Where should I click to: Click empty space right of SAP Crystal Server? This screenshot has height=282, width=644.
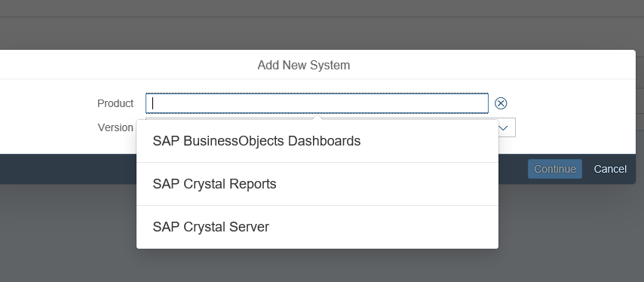[x=382, y=227]
